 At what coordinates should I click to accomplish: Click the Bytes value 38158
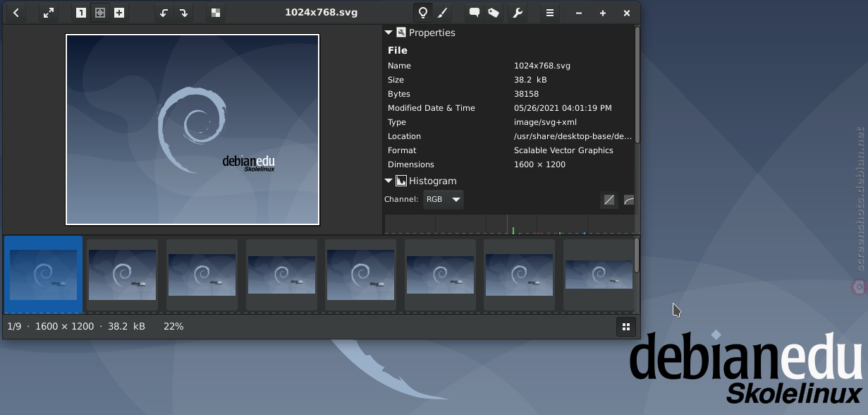click(526, 94)
